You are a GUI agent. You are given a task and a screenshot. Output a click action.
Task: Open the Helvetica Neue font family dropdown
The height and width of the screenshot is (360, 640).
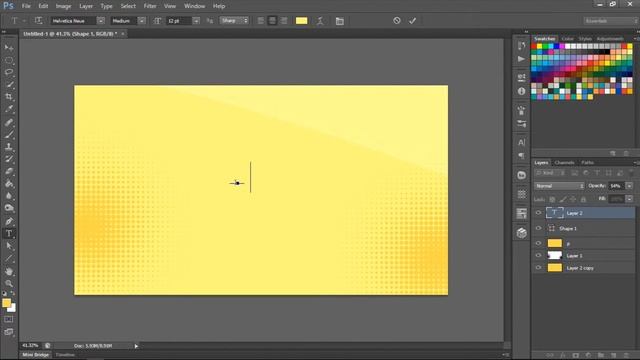click(101, 20)
